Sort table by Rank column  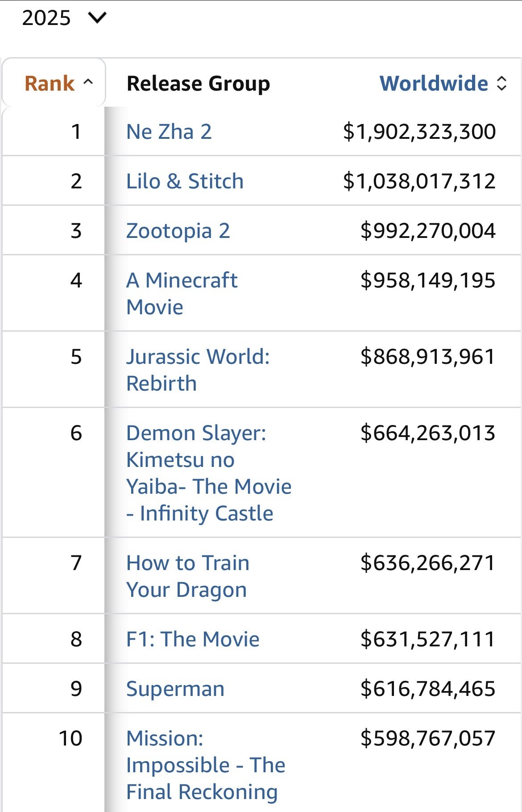pos(50,83)
